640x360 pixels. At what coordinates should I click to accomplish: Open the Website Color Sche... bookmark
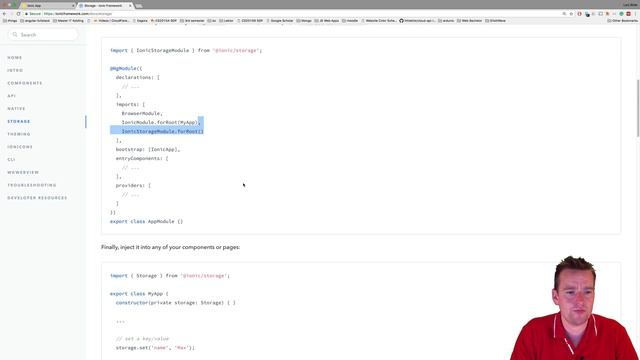point(379,20)
